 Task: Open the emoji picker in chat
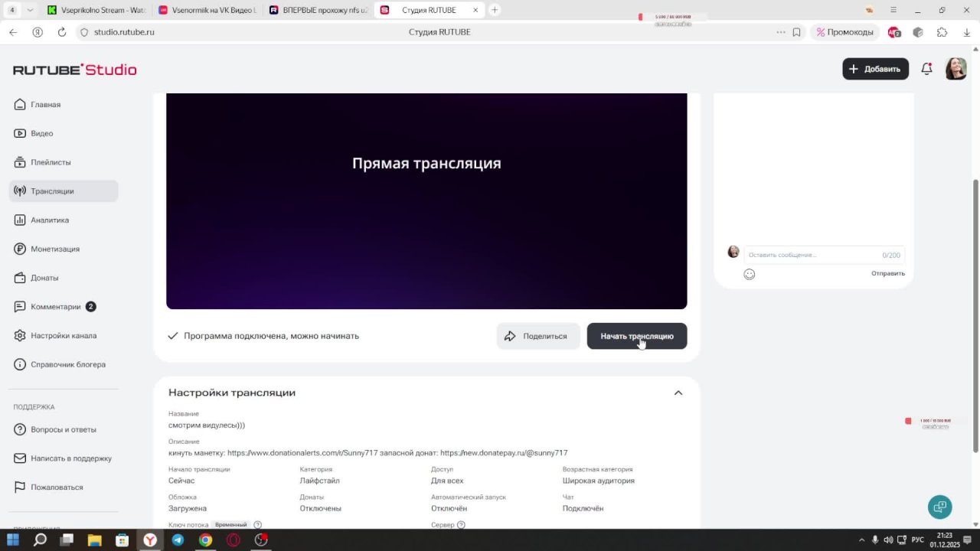point(750,274)
